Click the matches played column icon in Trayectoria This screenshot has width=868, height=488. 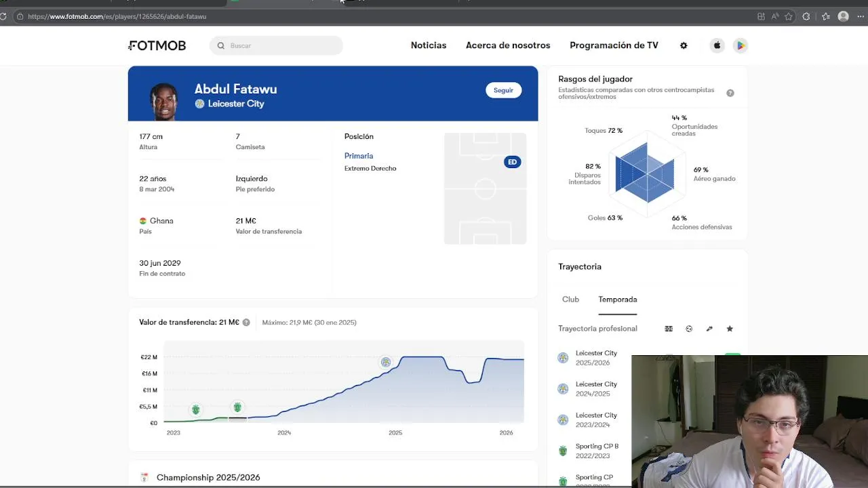point(669,329)
